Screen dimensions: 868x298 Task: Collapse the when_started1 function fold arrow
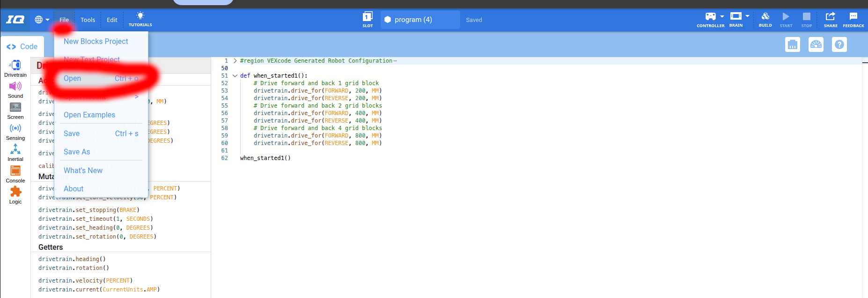[x=235, y=76]
